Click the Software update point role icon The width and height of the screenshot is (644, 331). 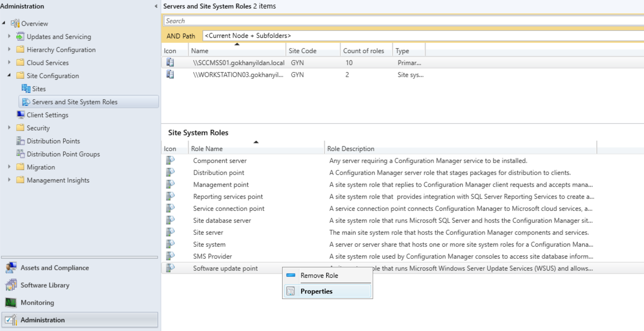tap(170, 268)
